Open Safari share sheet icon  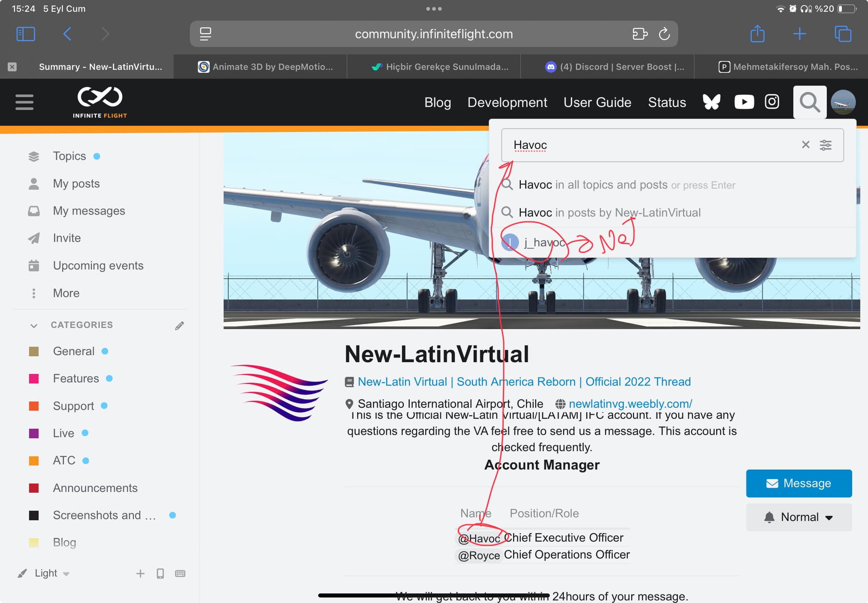coord(757,34)
